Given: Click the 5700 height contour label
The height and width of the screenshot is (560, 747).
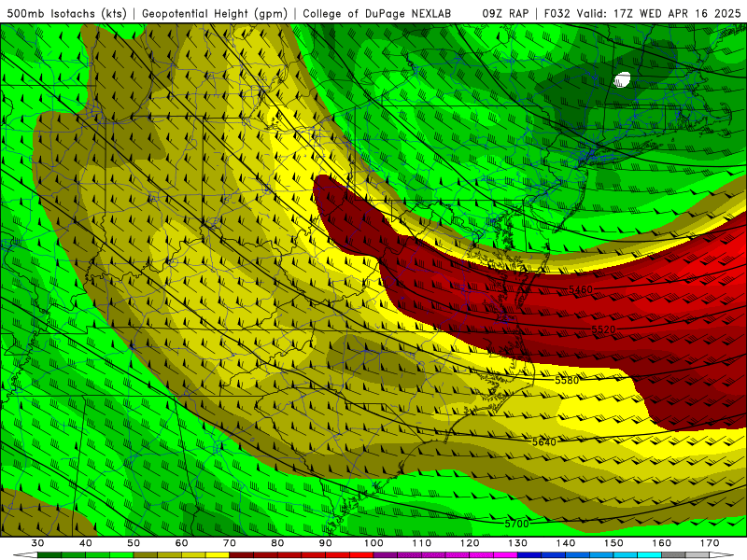Looking at the screenshot, I should tap(517, 524).
